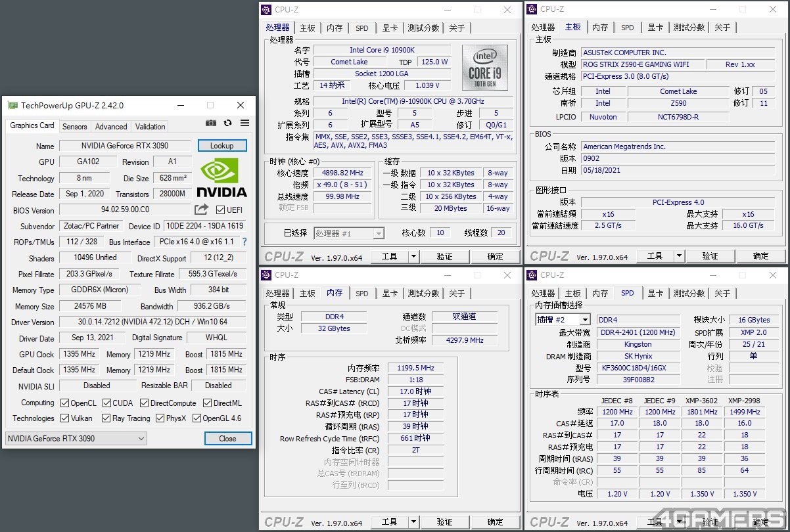Click the GPU-Z refresh icon

tap(228, 123)
